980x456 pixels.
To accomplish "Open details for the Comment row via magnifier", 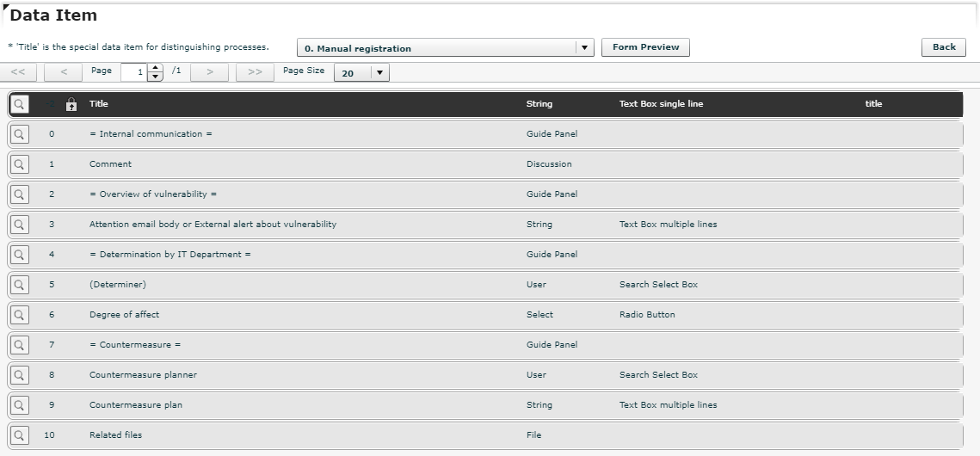I will [19, 164].
